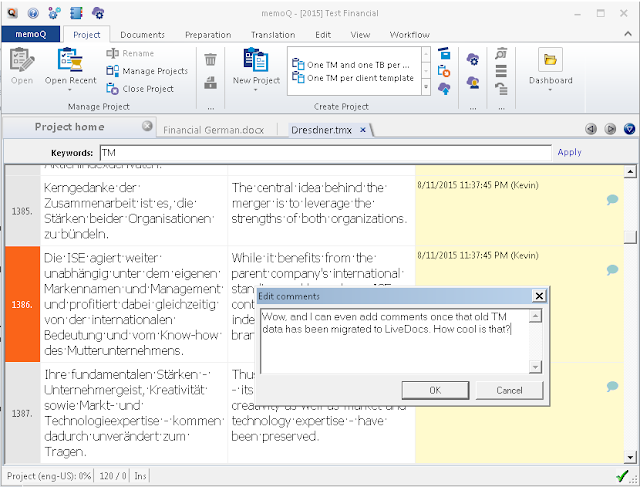Click the resource console book icon in title bar
Image resolution: width=640 pixels, height=487 pixels.
tap(76, 13)
